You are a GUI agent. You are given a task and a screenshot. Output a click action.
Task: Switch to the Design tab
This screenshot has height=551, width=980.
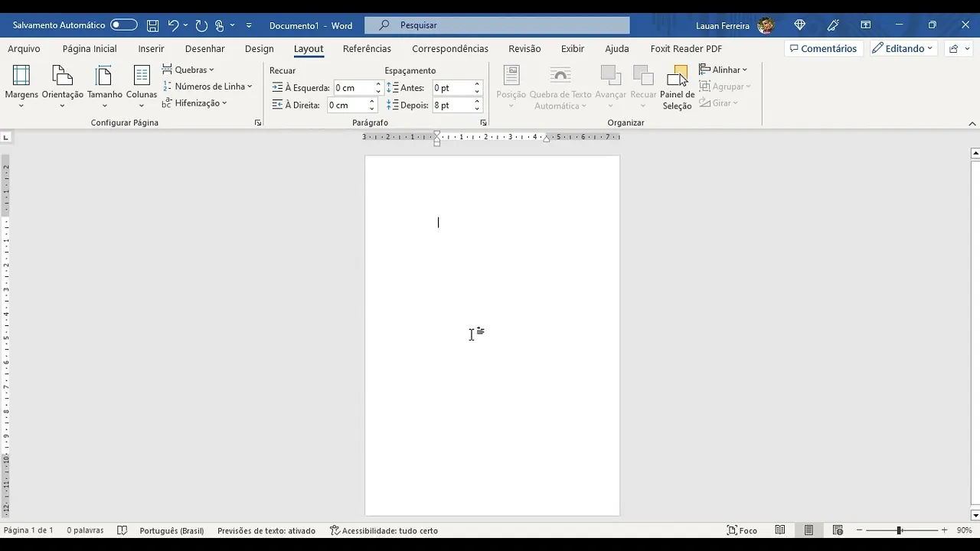coord(259,48)
